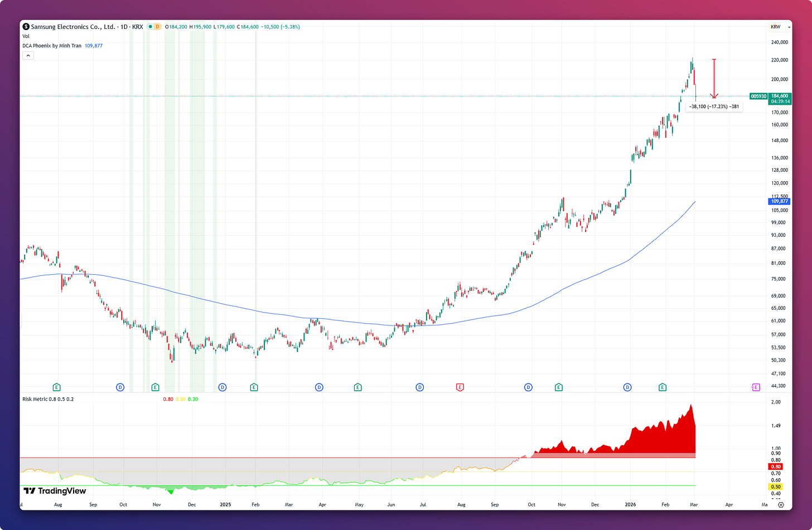Click the dividend marker near the 2026 label
The height and width of the screenshot is (530, 812).
click(627, 387)
